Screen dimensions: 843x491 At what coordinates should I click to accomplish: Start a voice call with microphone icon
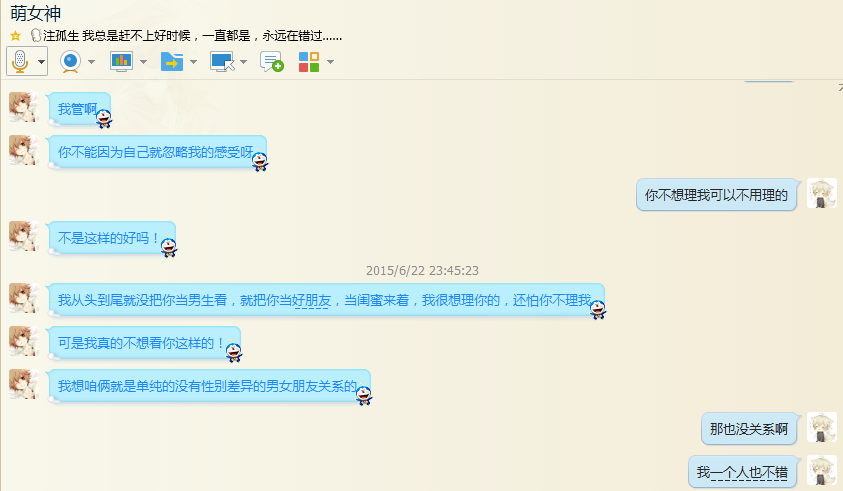pos(20,61)
